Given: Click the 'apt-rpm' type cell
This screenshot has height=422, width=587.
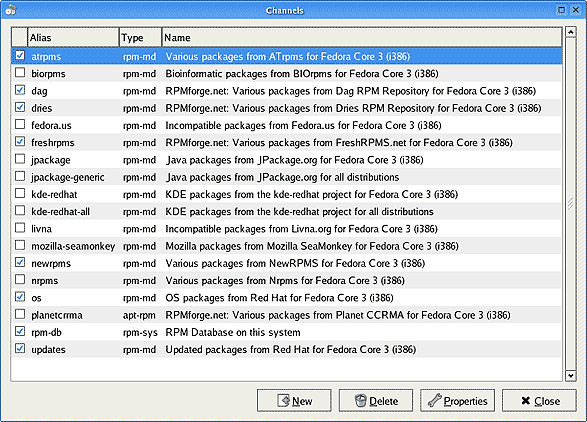Looking at the screenshot, I should pos(139,315).
